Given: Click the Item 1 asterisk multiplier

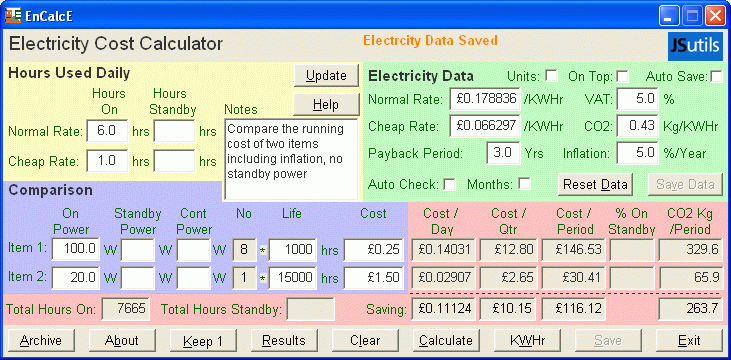Looking at the screenshot, I should point(262,250).
